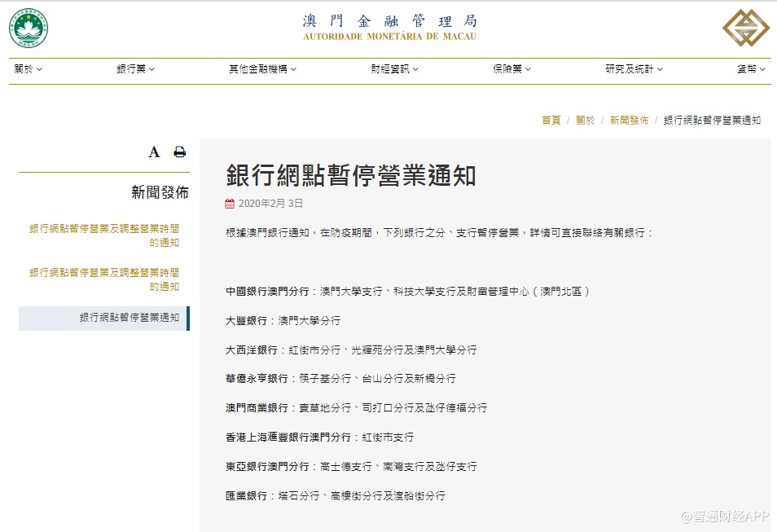This screenshot has height=532, width=777.
Task: Expand the 銀行業 navigation menu
Action: tap(136, 69)
